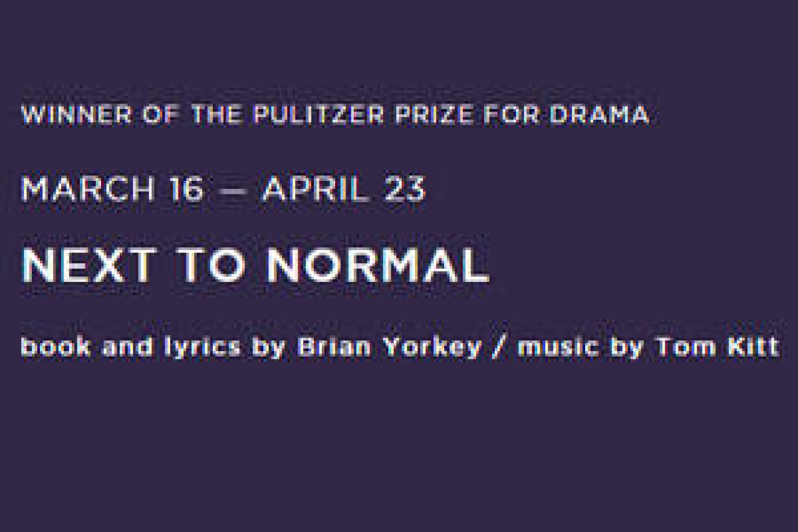Click the NEXT TO NORMAL title
The image size is (798, 532).
(255, 266)
